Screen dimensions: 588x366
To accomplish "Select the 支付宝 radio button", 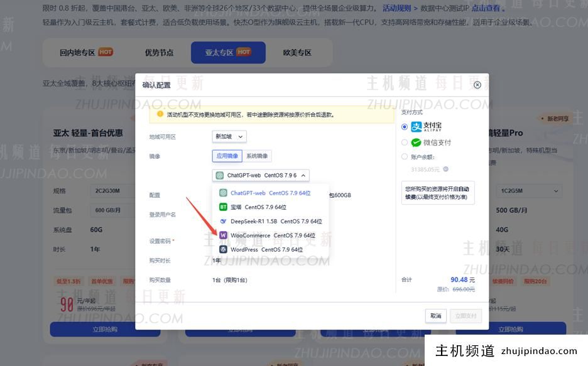I will [x=405, y=127].
